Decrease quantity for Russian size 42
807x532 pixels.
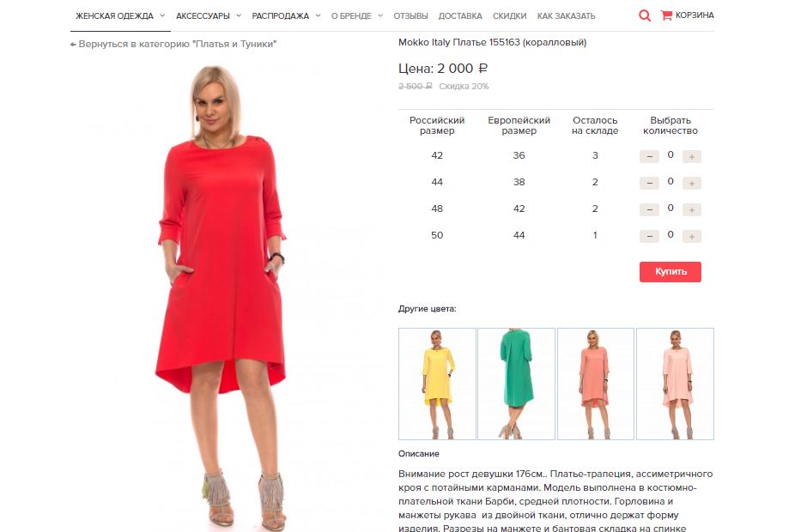(x=650, y=156)
